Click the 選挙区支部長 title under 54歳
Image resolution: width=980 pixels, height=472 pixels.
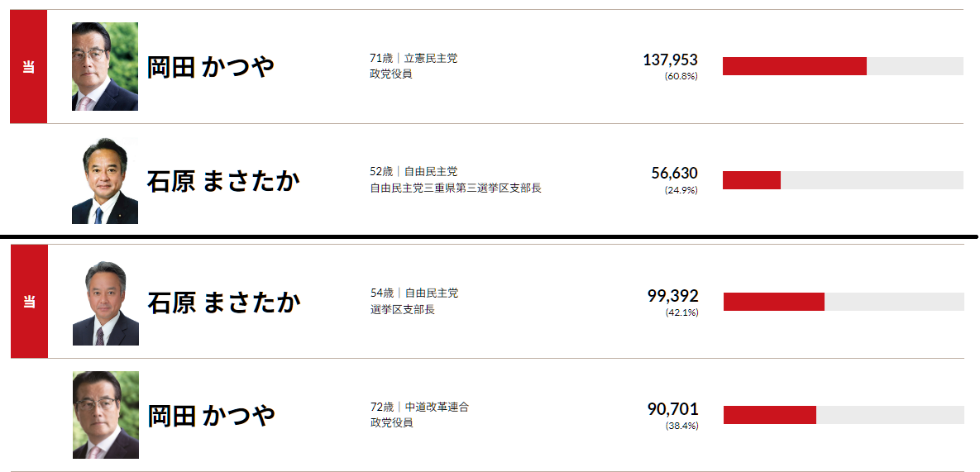403,309
